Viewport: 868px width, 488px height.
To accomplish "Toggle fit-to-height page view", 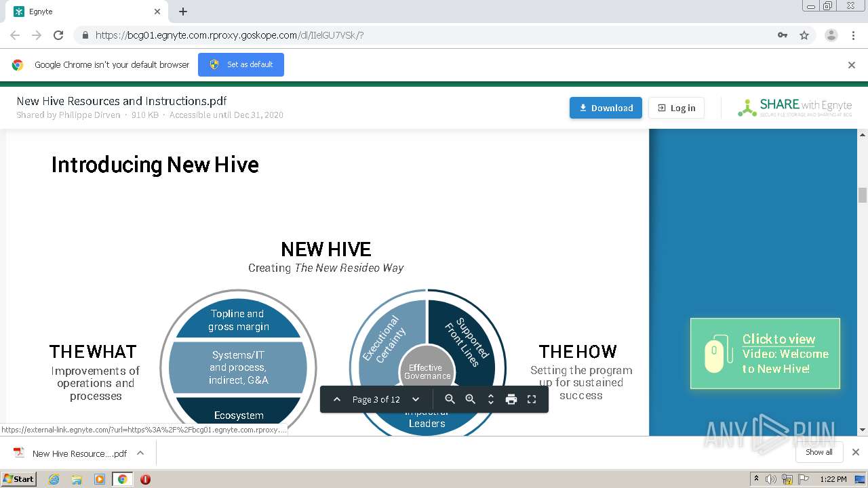I will (491, 399).
